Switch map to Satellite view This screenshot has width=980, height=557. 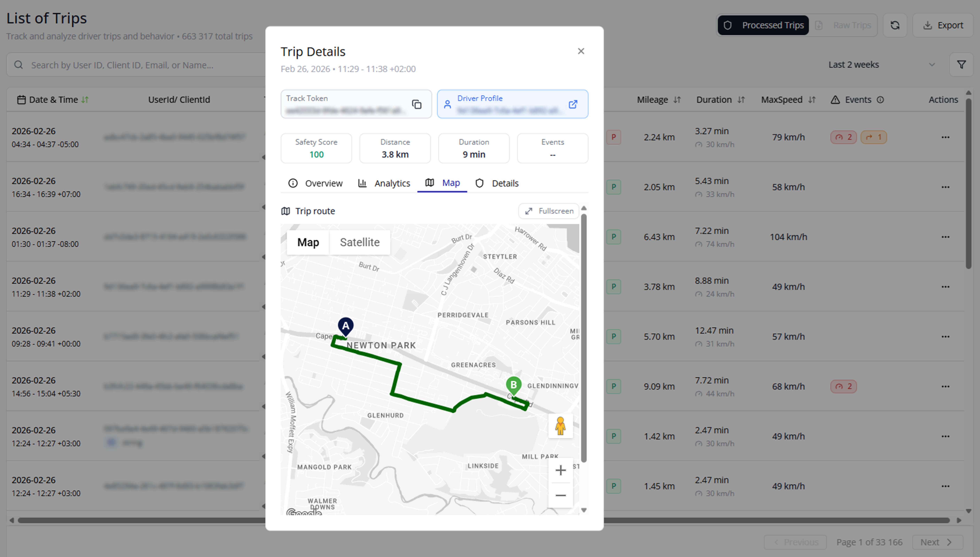tap(360, 242)
